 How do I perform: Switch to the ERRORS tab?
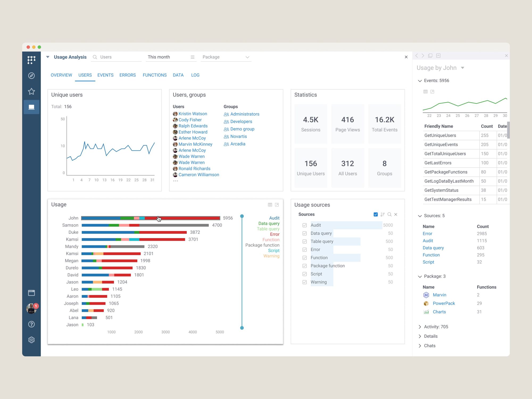tap(127, 75)
